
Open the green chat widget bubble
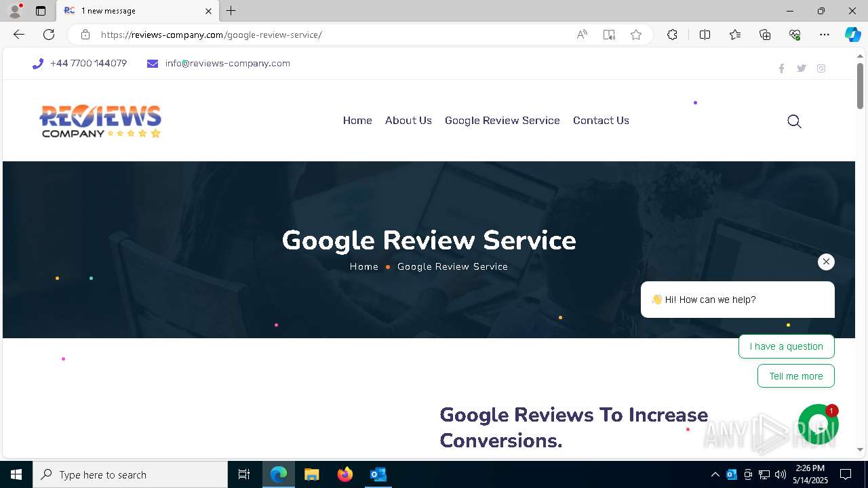(818, 424)
